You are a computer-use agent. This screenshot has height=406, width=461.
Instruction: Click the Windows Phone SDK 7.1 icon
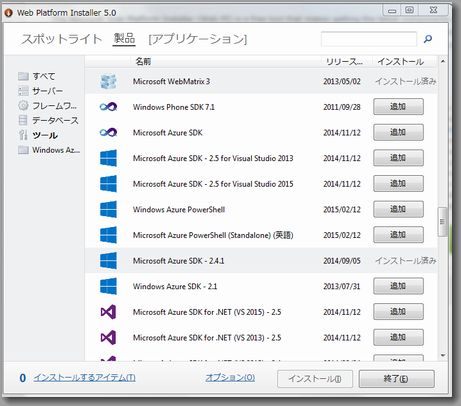[108, 107]
